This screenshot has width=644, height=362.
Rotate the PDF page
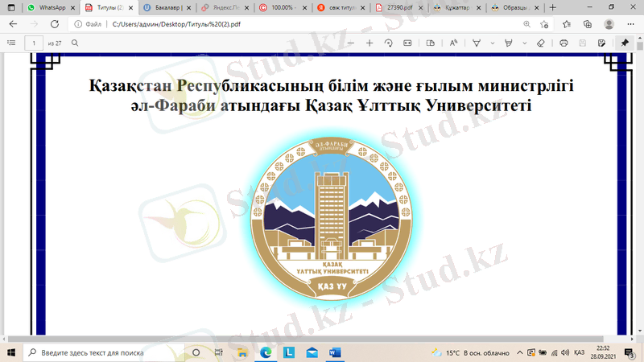point(389,43)
